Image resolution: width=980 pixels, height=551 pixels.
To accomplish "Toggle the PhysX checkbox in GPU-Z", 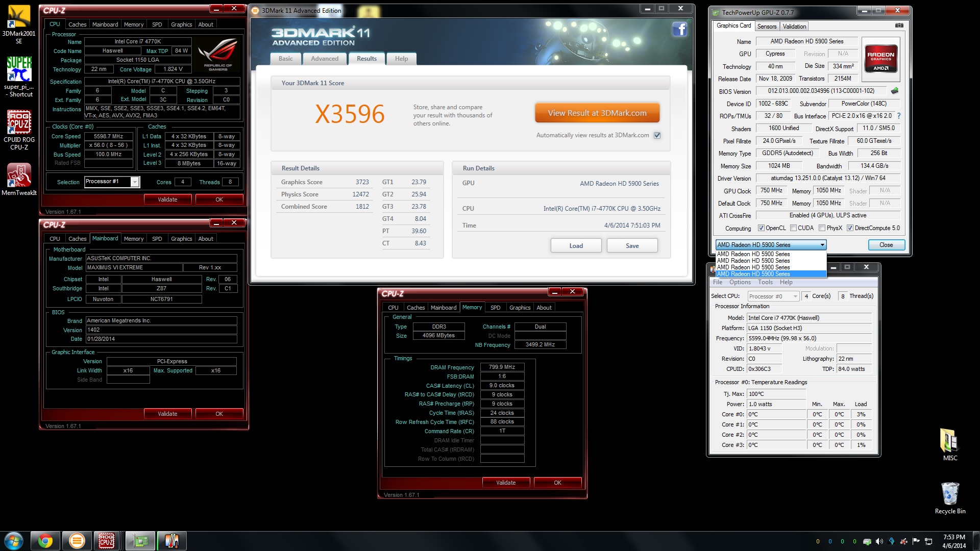I will 822,228.
